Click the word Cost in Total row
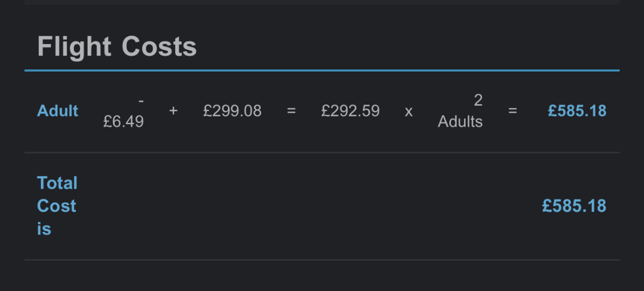 click(57, 206)
